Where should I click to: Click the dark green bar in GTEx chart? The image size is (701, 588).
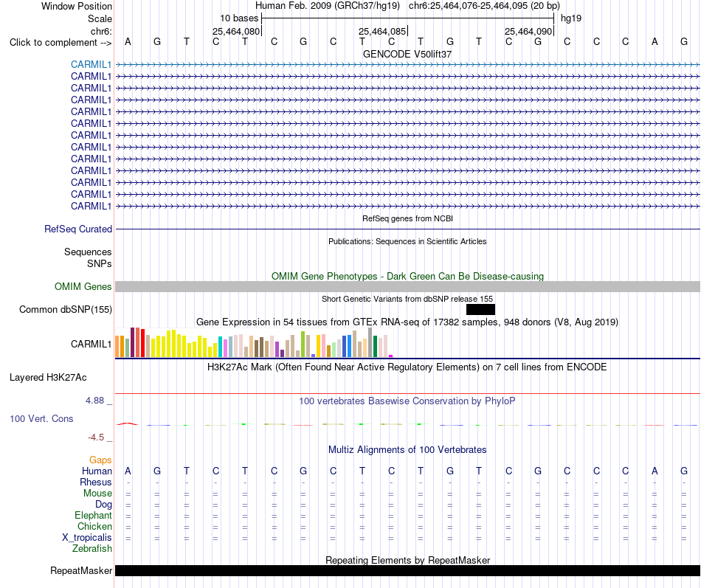(375, 346)
